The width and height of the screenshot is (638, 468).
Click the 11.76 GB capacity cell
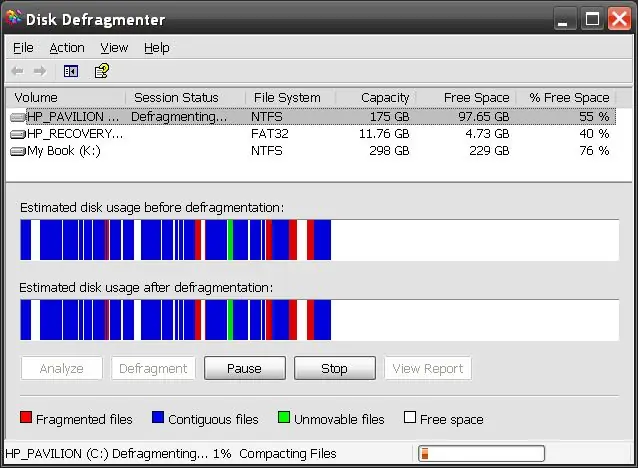(384, 134)
